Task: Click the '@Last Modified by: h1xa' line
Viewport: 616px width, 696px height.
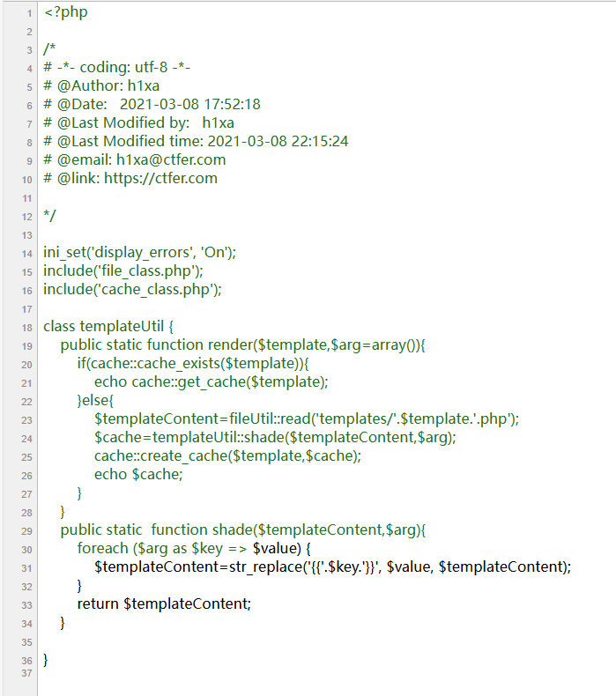Action: tap(138, 123)
